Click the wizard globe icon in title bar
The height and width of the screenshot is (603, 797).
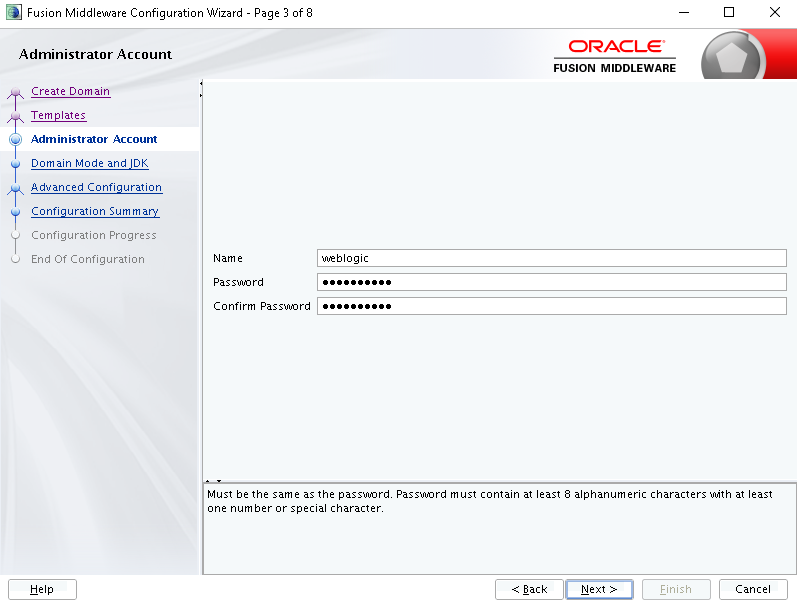click(x=14, y=12)
